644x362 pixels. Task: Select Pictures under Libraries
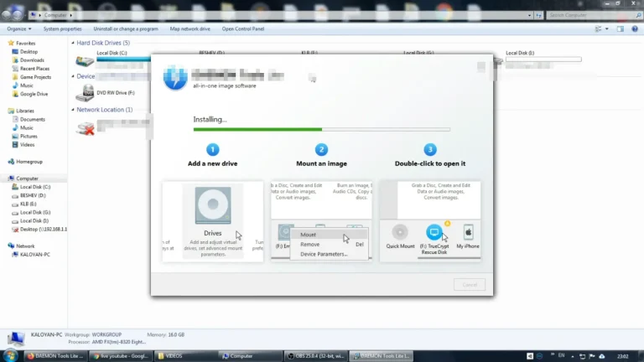[x=29, y=137]
